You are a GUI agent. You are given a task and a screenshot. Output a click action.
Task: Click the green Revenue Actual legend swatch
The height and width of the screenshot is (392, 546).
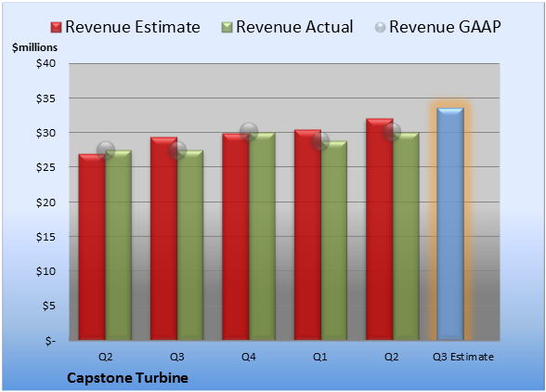(x=227, y=27)
